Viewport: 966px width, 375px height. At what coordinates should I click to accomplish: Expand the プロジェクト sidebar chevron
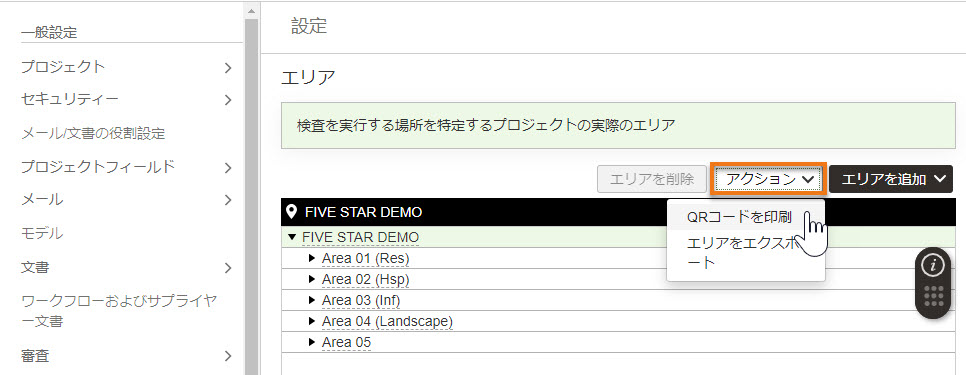(228, 68)
